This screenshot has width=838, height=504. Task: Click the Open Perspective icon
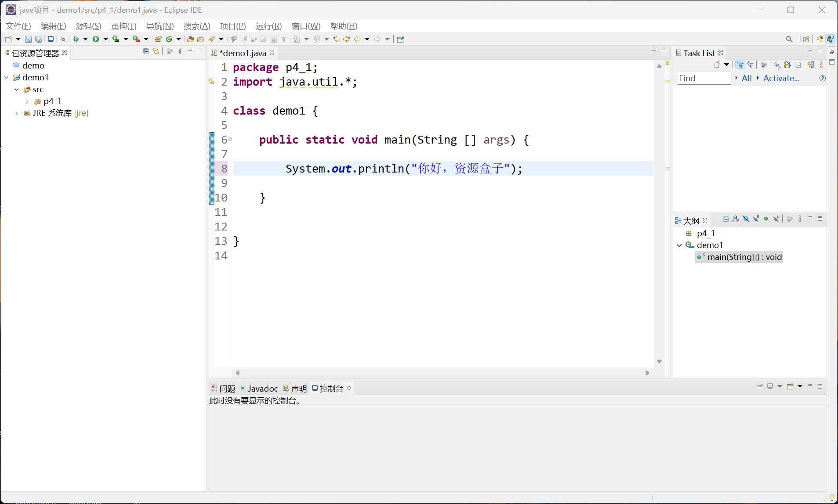[x=806, y=39]
